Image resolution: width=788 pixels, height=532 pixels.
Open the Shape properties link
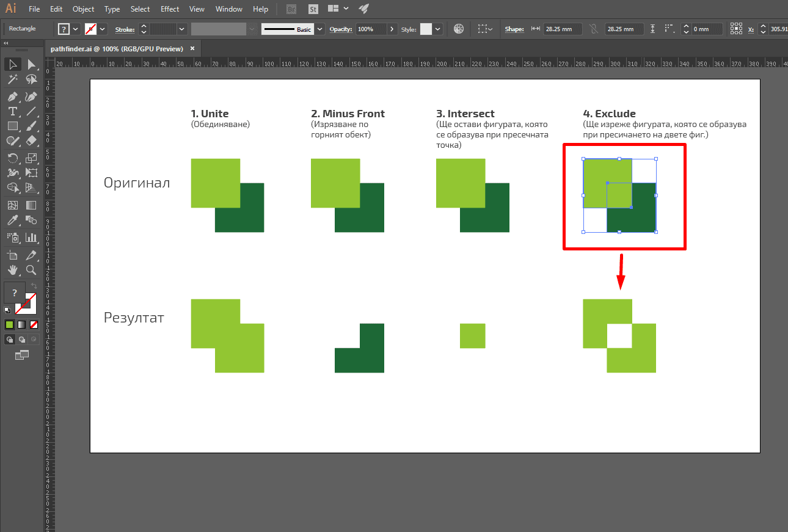(514, 29)
